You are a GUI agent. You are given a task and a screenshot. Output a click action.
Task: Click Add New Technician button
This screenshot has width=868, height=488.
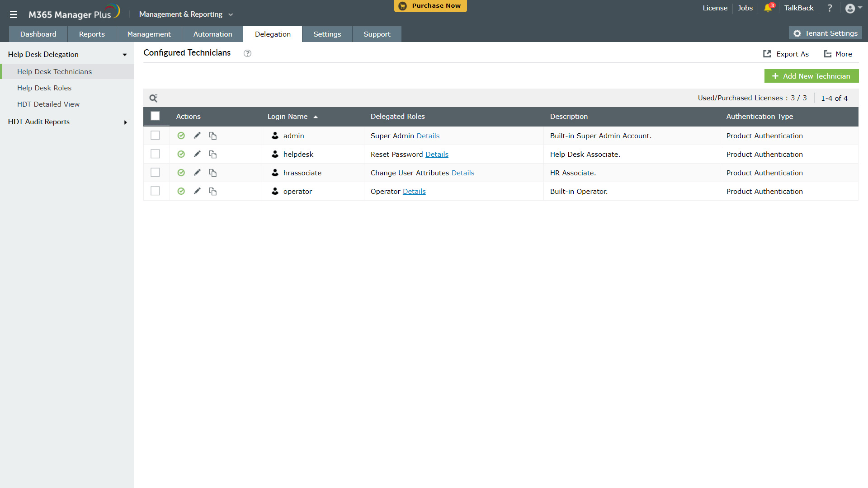point(811,76)
